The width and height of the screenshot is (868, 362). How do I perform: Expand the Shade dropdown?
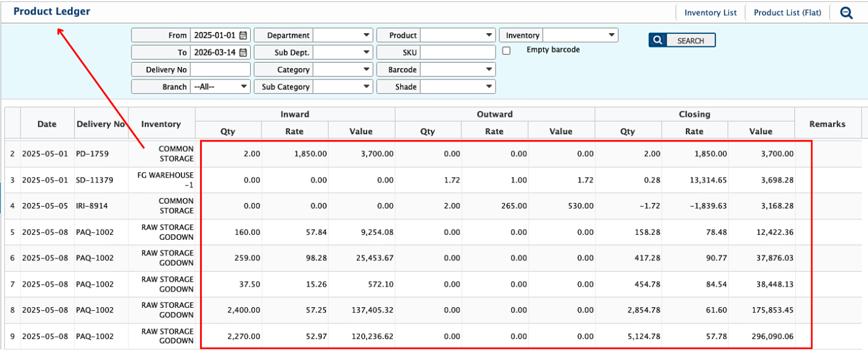point(458,87)
